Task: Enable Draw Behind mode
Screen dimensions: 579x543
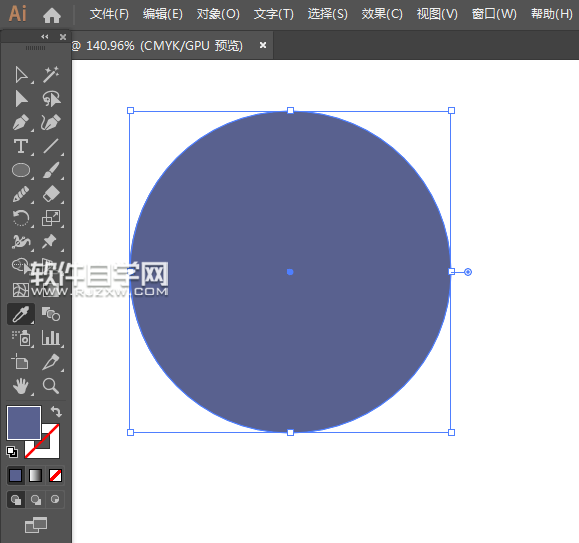Action: tap(35, 500)
